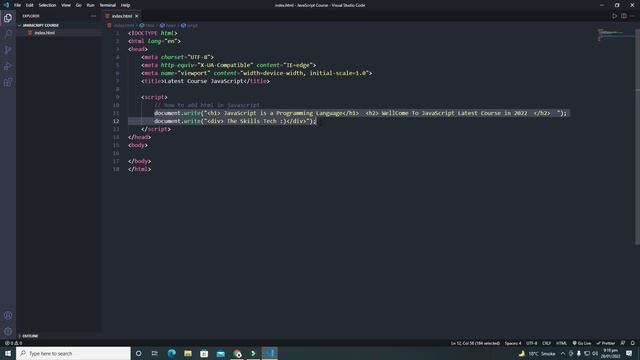Go to line via Ln 12, Col 58 indicator
Screen dimensions: 640x360
click(475, 343)
